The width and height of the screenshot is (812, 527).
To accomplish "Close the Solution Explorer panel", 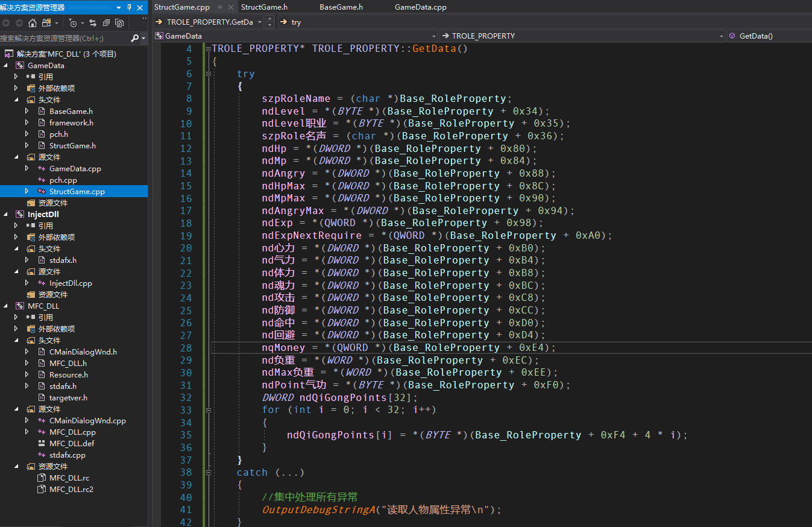I will 140,8.
